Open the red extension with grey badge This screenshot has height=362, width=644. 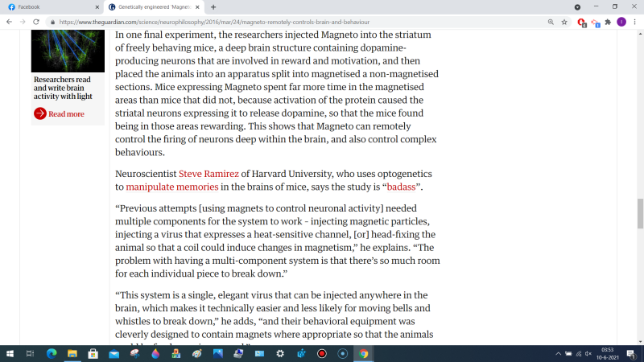point(581,23)
